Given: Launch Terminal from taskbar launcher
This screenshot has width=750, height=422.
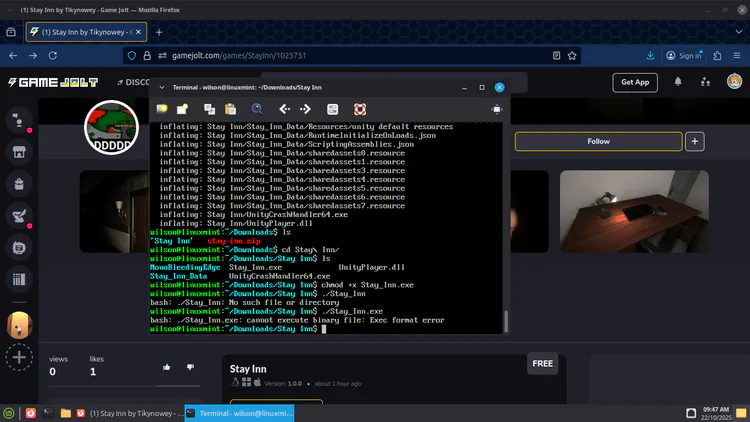Looking at the screenshot, I should pos(48,413).
